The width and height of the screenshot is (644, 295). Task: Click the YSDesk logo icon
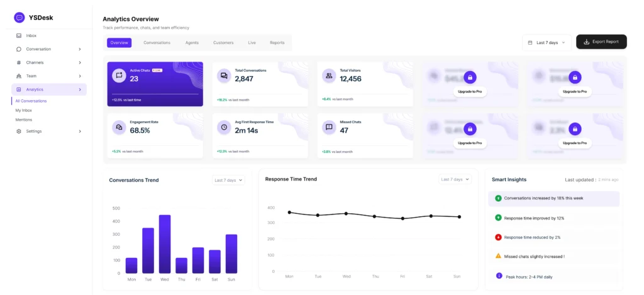tap(19, 18)
